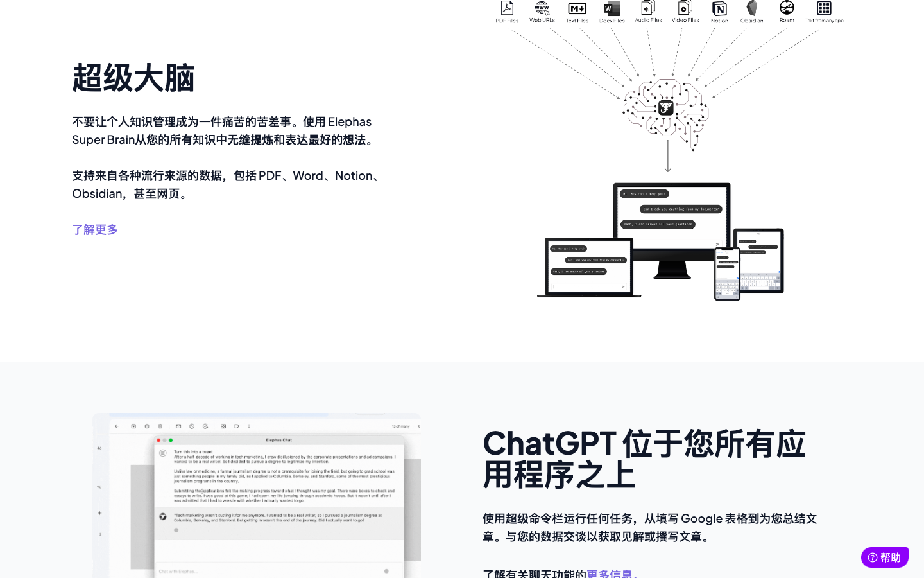Screen dimensions: 924x578
Task: Click the Obsidian gem icon
Action: [x=751, y=8]
